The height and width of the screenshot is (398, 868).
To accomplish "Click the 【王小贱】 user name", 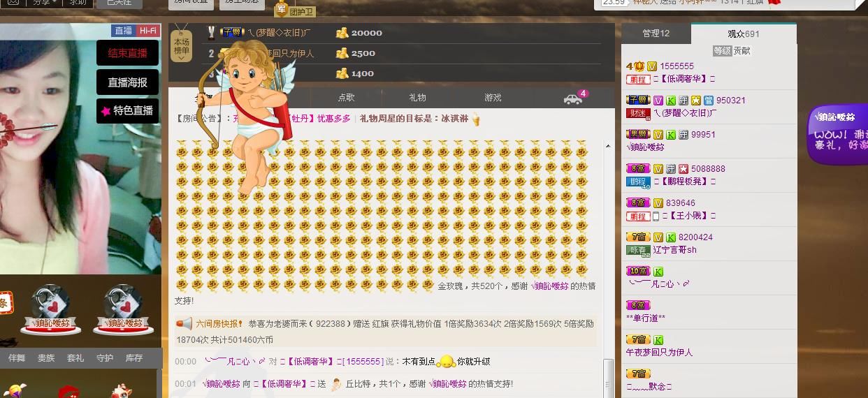I will click(688, 216).
